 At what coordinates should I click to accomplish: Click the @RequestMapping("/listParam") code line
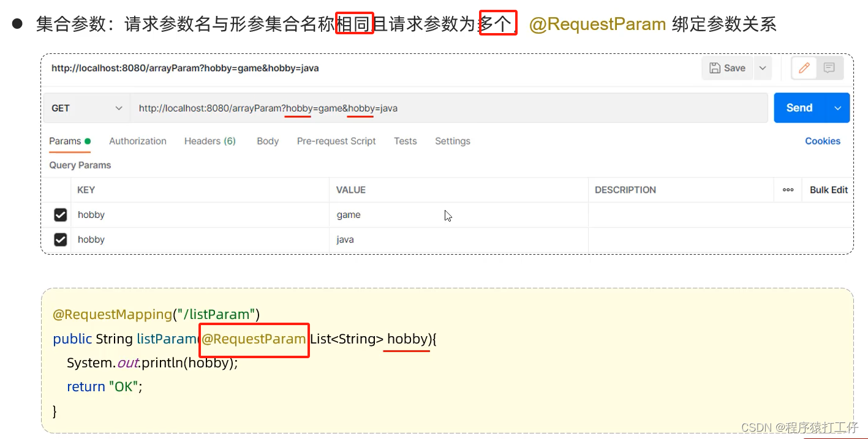[x=157, y=315]
